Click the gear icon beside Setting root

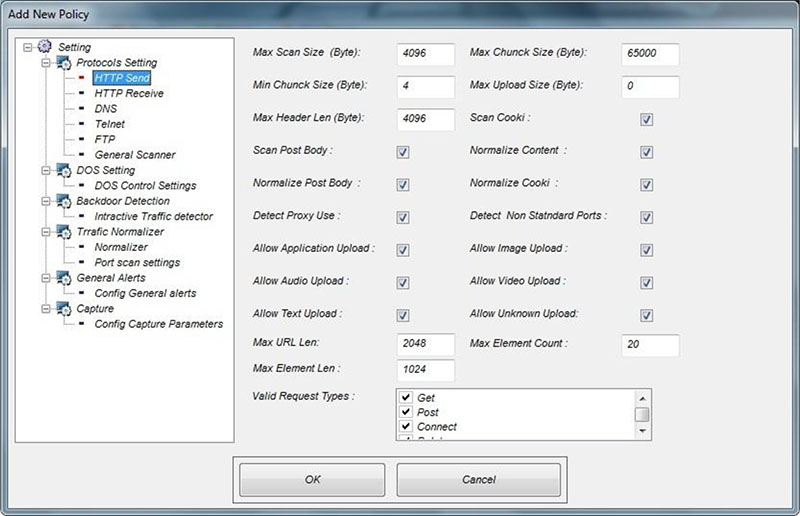pyautogui.click(x=45, y=46)
